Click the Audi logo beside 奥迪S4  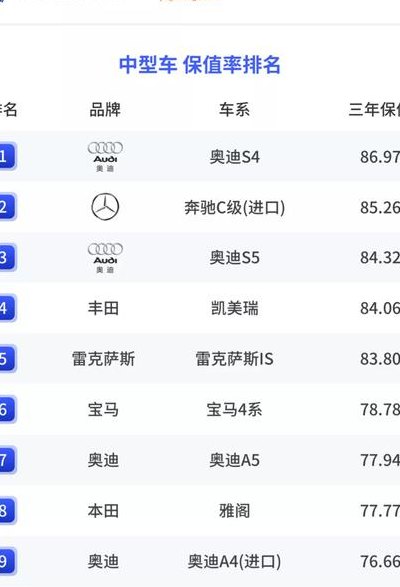pyautogui.click(x=105, y=157)
